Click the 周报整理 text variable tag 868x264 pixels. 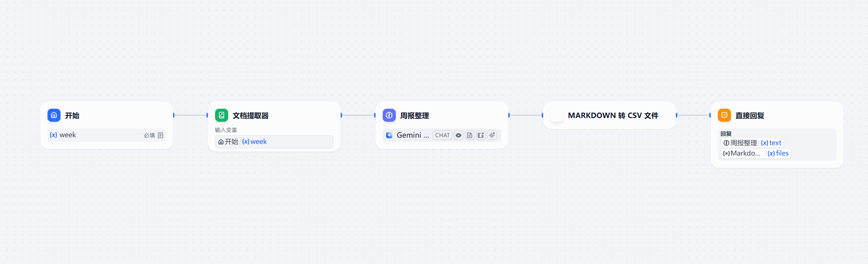[x=752, y=143]
